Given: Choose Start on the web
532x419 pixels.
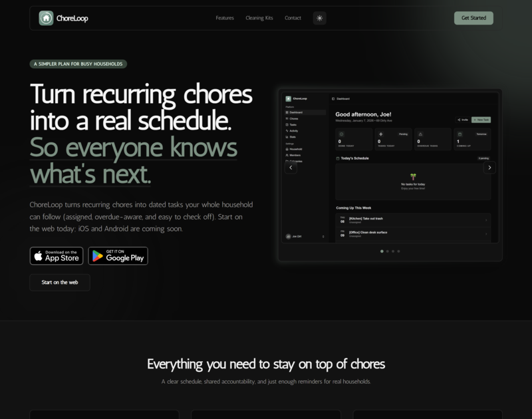Looking at the screenshot, I should [59, 282].
